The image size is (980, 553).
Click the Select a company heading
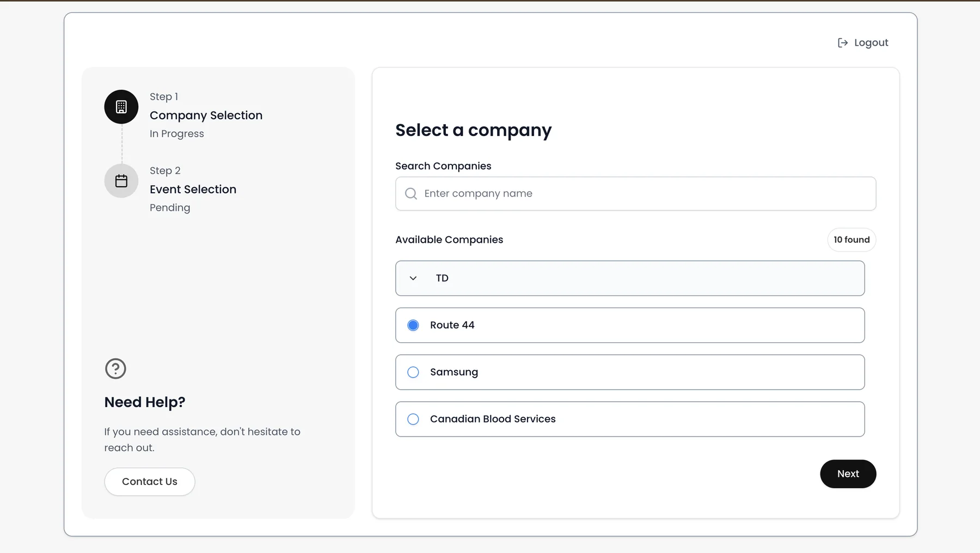tap(474, 131)
